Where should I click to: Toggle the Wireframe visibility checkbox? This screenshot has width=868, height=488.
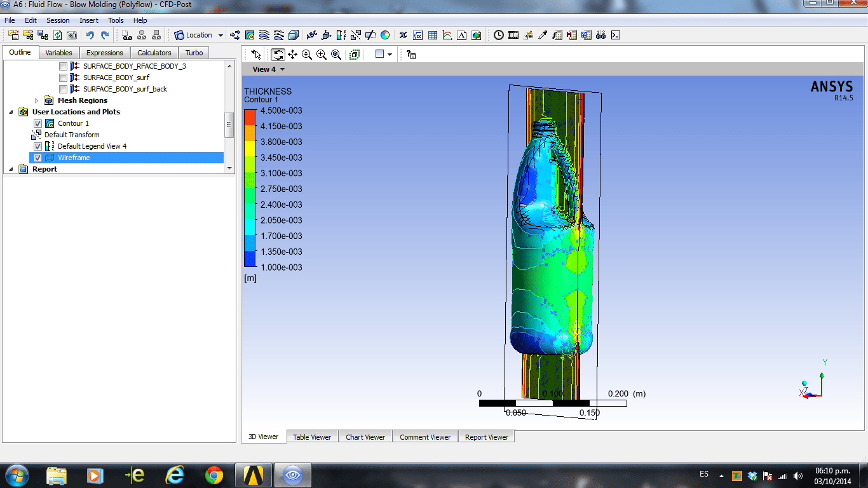click(38, 158)
